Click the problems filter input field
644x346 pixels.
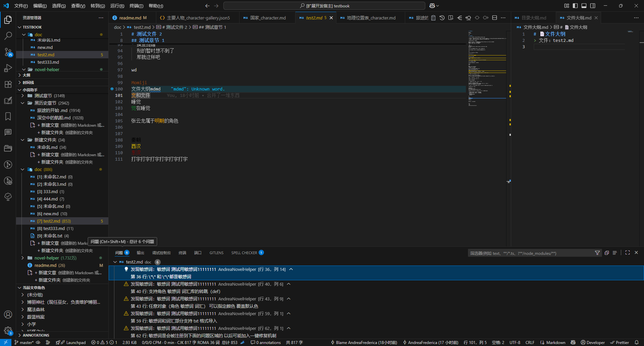530,253
